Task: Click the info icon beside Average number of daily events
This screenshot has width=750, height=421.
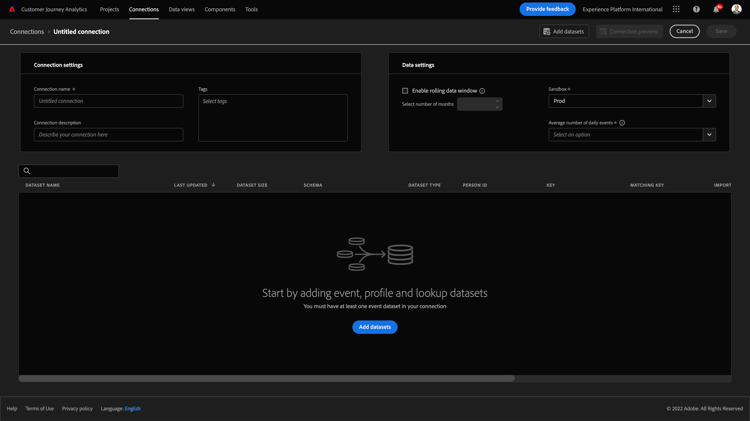Action: (622, 123)
